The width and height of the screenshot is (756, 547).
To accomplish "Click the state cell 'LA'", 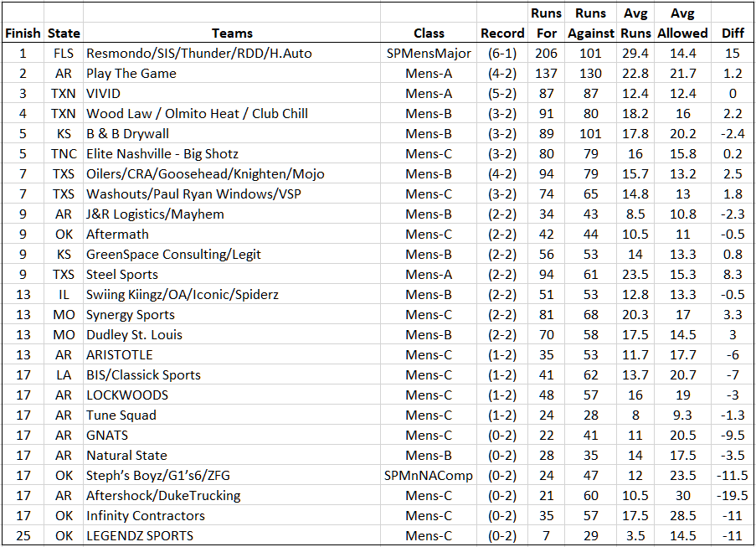I will pyautogui.click(x=64, y=374).
